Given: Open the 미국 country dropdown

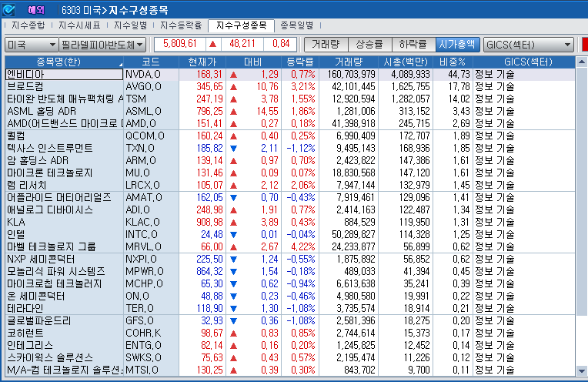Looking at the screenshot, I should (x=31, y=45).
